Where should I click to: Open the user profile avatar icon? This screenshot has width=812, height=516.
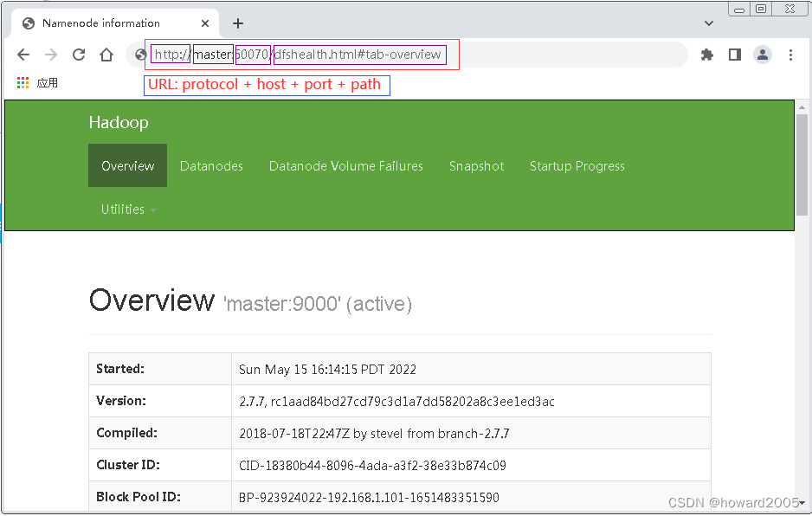(x=763, y=55)
